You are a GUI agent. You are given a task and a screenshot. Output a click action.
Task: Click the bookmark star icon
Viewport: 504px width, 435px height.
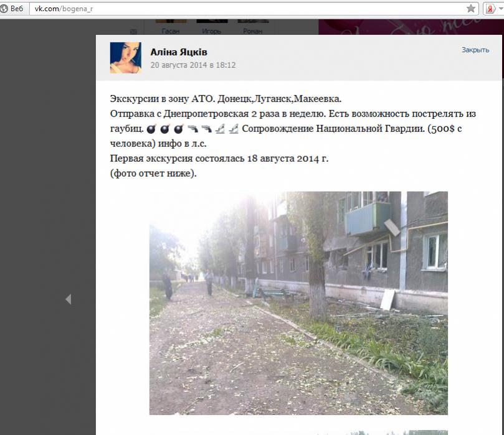(471, 9)
